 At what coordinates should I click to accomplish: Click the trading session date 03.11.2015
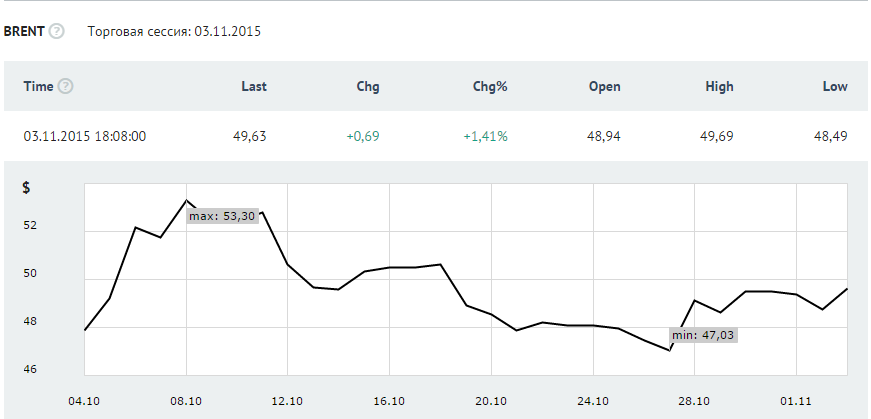point(227,31)
